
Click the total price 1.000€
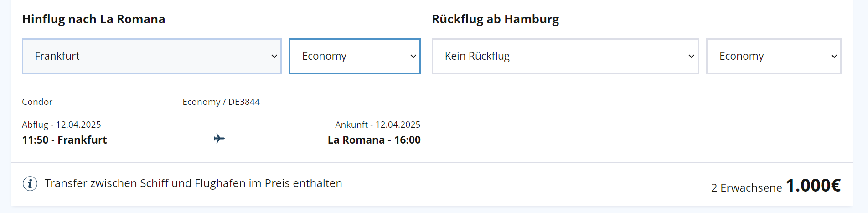(x=813, y=186)
